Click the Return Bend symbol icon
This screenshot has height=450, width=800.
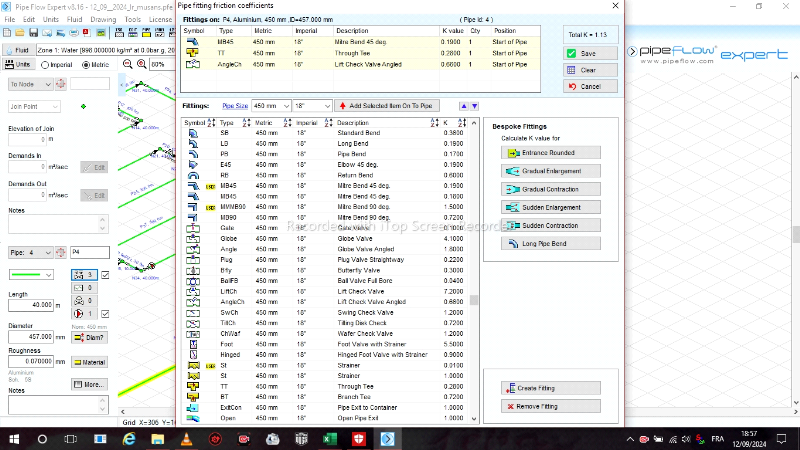coord(194,175)
